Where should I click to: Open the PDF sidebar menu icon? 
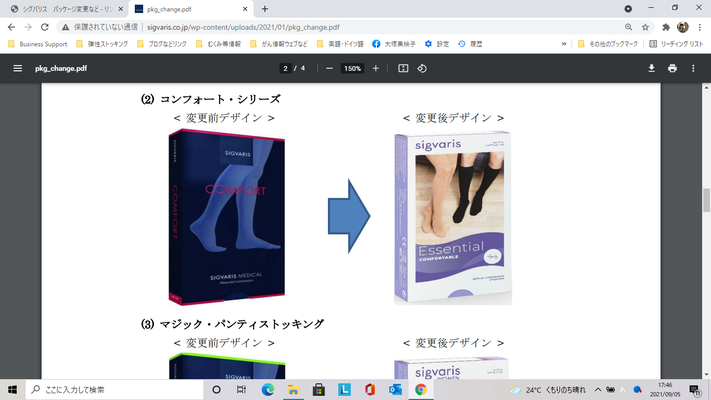pos(17,68)
